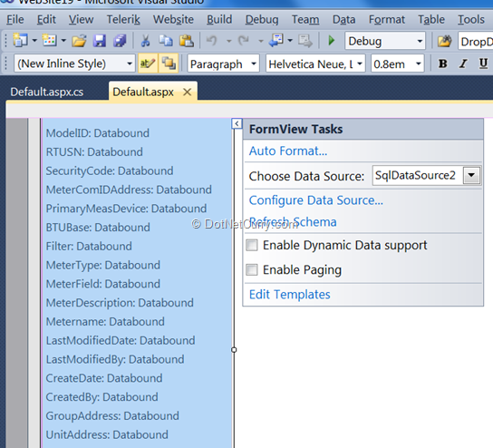Screen dimensions: 493x448
Task: Click the DropD find combo box
Action: pyautogui.click(x=476, y=41)
